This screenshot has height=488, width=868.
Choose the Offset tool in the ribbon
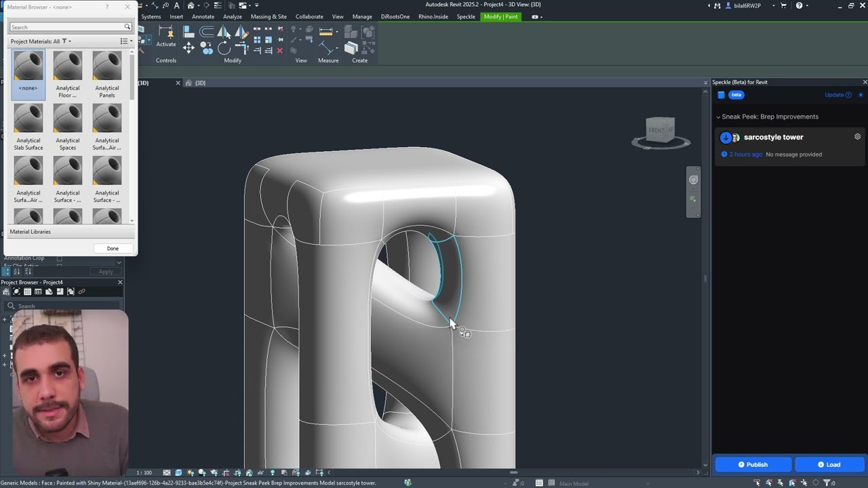pyautogui.click(x=207, y=31)
